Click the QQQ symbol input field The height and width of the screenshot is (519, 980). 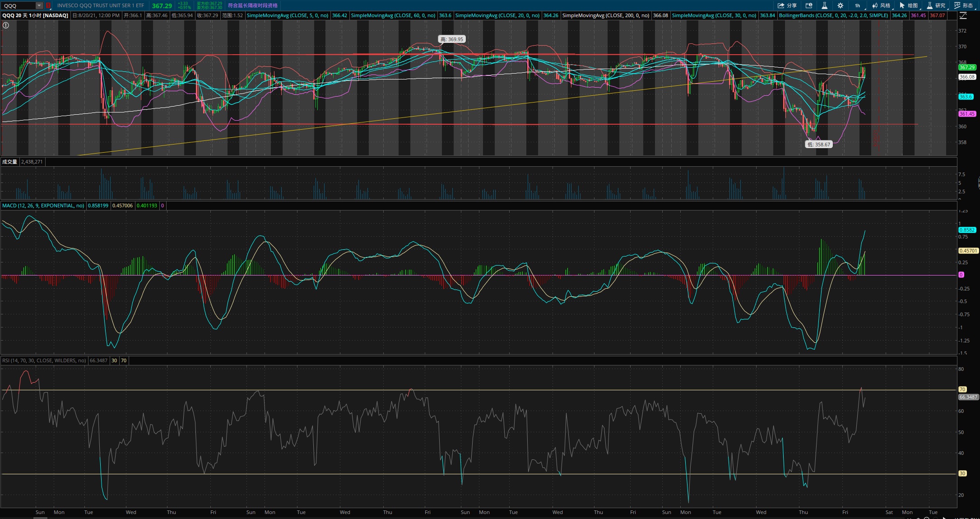(18, 5)
